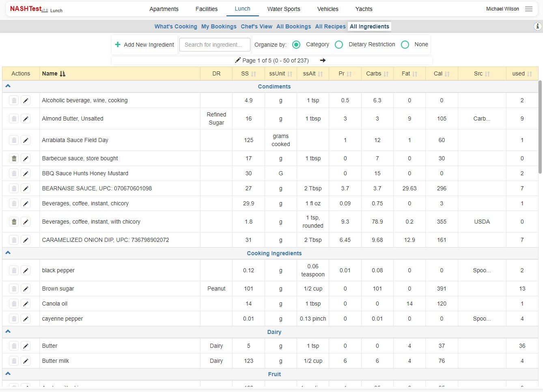Open the info icon at right
Viewport: 543px width, 392px height.
click(537, 26)
